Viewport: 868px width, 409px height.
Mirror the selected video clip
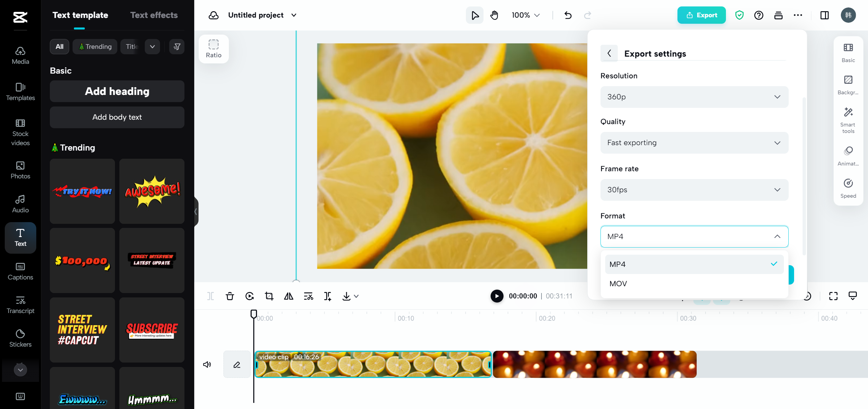pos(289,296)
